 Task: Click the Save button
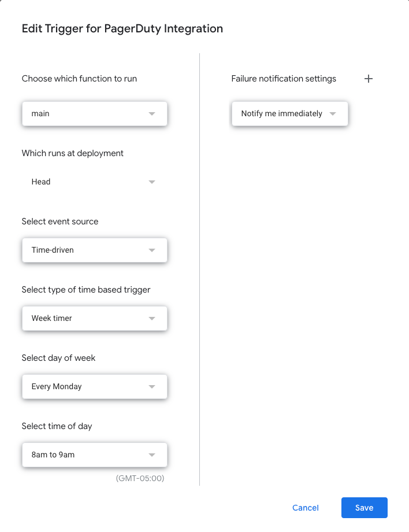pos(365,507)
